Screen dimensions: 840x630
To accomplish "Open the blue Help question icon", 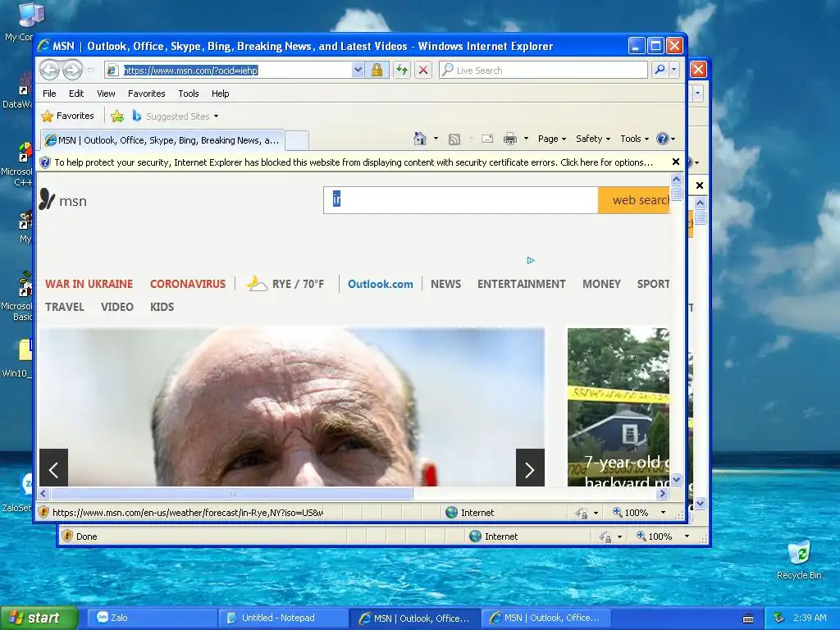I will coord(666,139).
